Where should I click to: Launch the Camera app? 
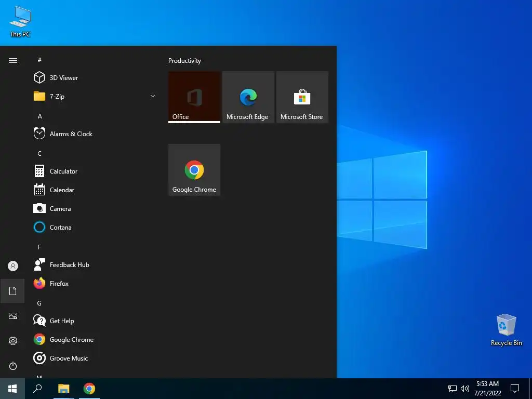(x=95, y=208)
